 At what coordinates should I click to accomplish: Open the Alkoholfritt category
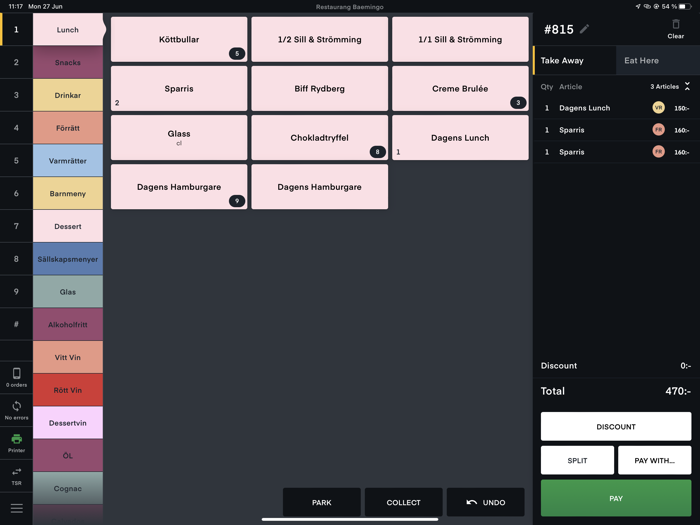click(68, 325)
